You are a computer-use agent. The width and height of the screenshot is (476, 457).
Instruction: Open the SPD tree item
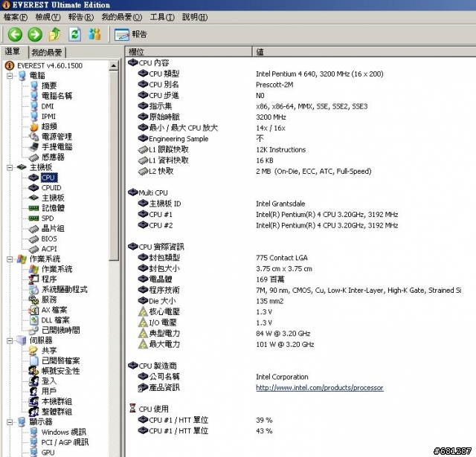(x=48, y=218)
